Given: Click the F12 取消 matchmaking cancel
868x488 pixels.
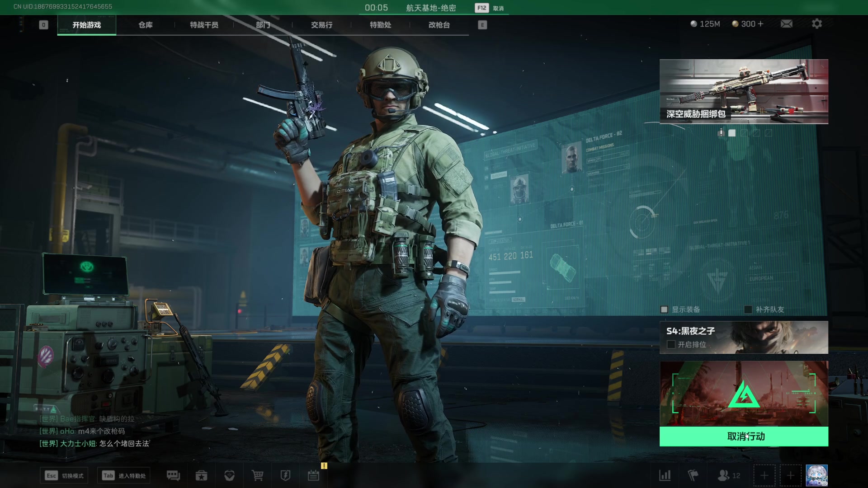Looking at the screenshot, I should point(490,8).
